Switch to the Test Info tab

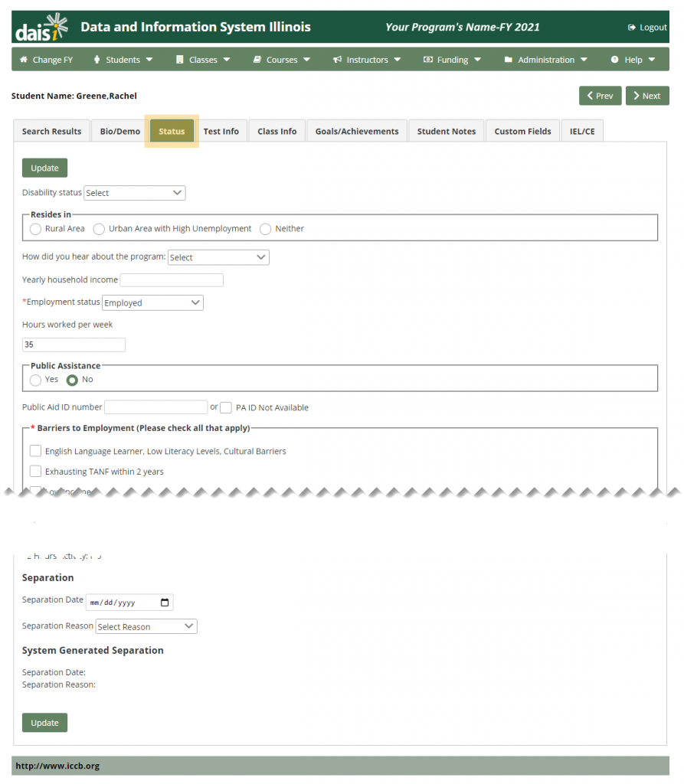(x=221, y=130)
